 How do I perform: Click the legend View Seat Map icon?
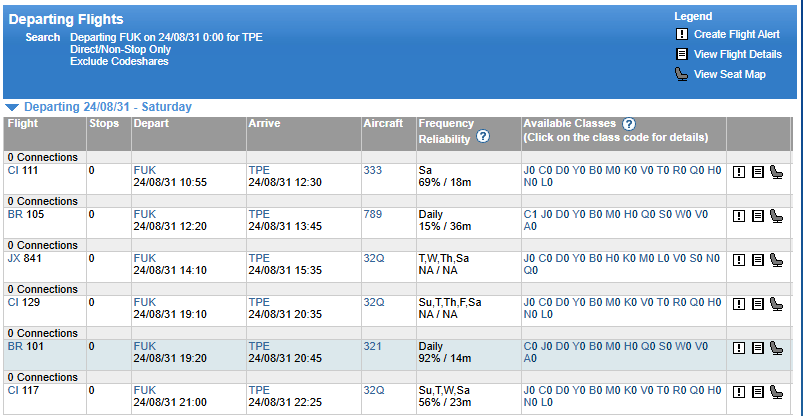[x=682, y=74]
